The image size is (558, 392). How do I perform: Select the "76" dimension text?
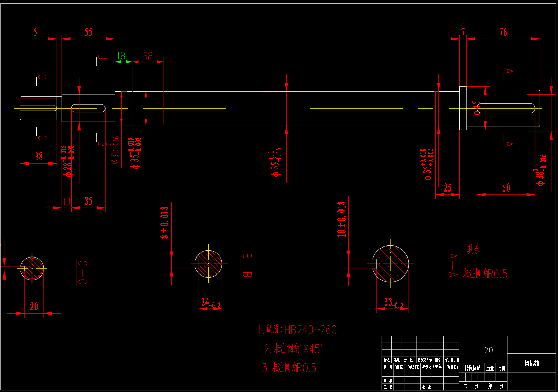[x=503, y=32]
